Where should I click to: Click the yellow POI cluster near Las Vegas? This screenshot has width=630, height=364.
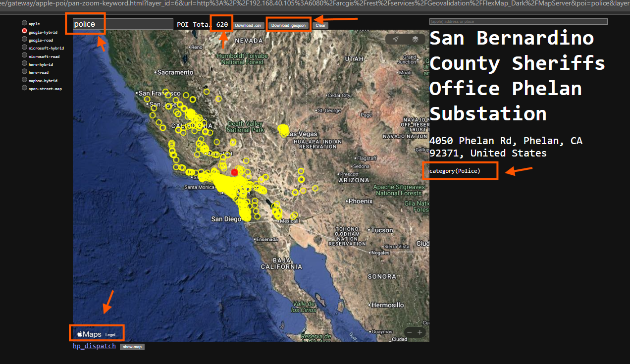(x=284, y=130)
